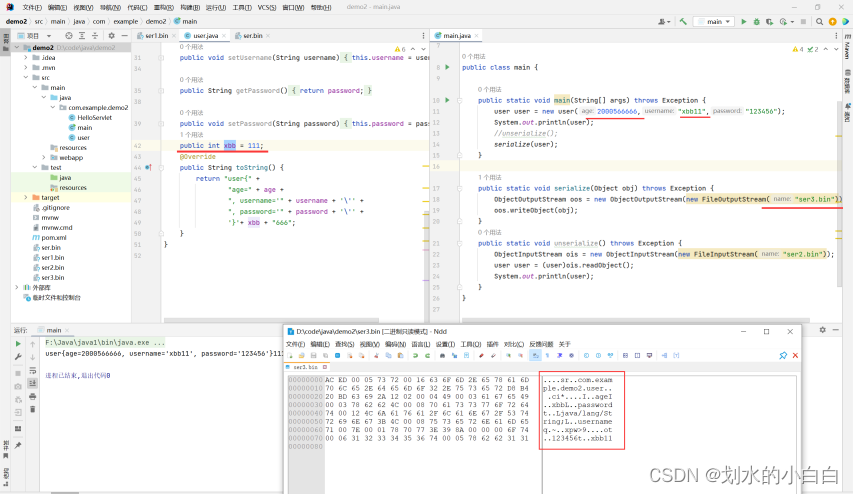Click the blue pin icon in Ndd toolbar

pos(783,355)
